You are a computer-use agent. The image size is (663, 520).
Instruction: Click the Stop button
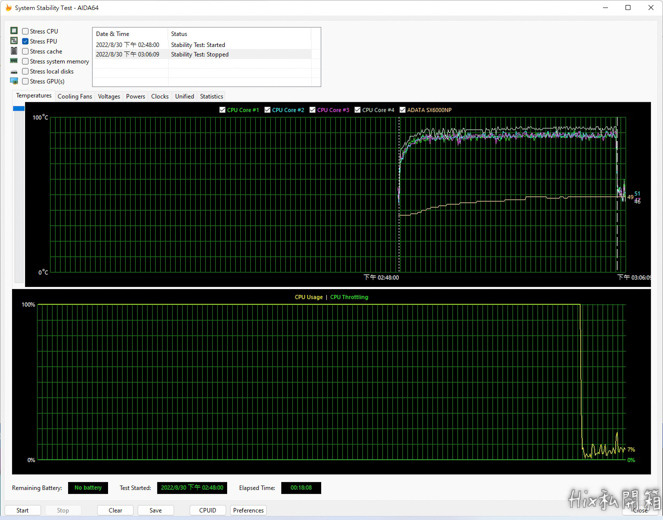[63, 510]
